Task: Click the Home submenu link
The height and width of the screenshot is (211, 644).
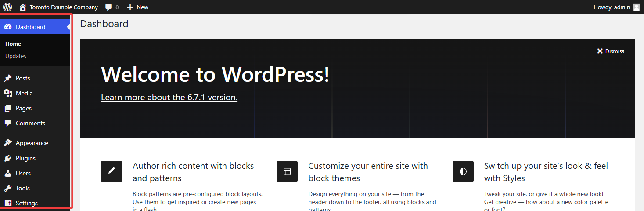Action: (13, 44)
